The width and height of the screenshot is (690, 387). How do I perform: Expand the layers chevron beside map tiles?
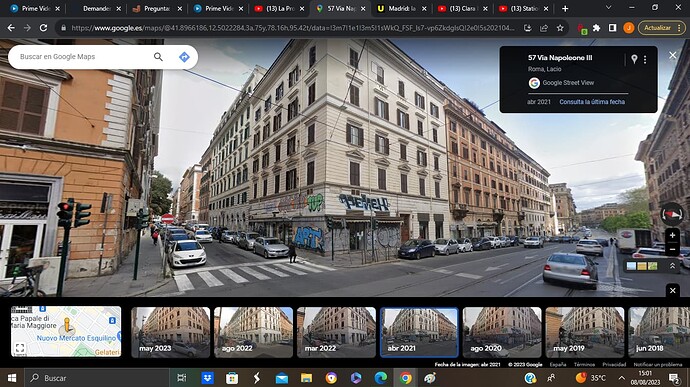coord(672,266)
